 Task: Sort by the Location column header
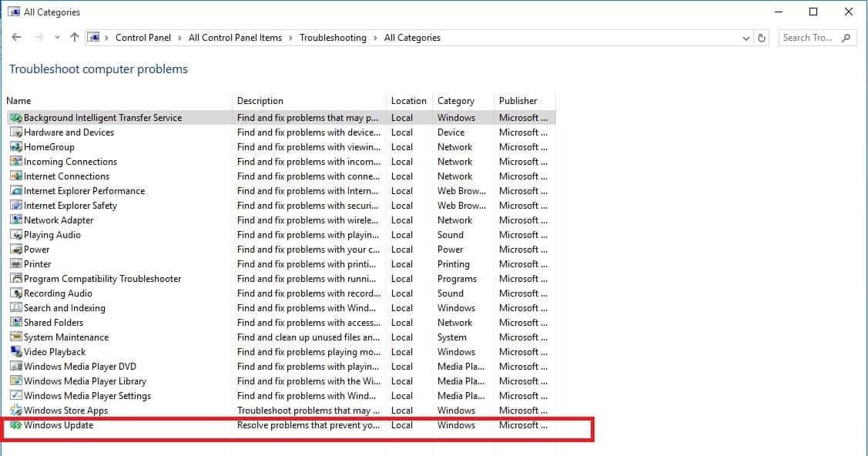tap(409, 101)
